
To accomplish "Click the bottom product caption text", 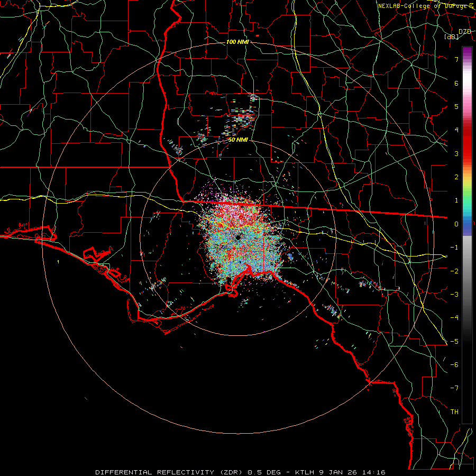I will 240,472.
